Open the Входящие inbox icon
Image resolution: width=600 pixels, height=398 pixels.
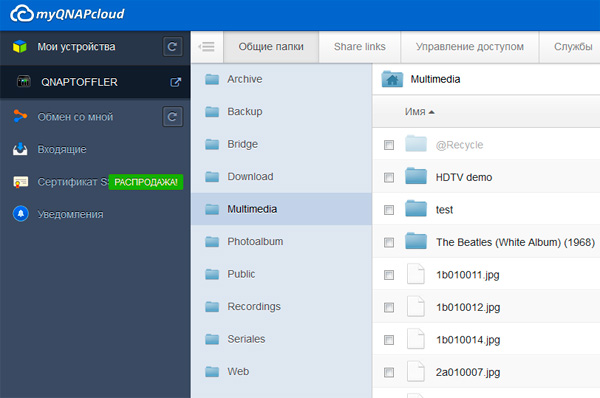coord(20,149)
